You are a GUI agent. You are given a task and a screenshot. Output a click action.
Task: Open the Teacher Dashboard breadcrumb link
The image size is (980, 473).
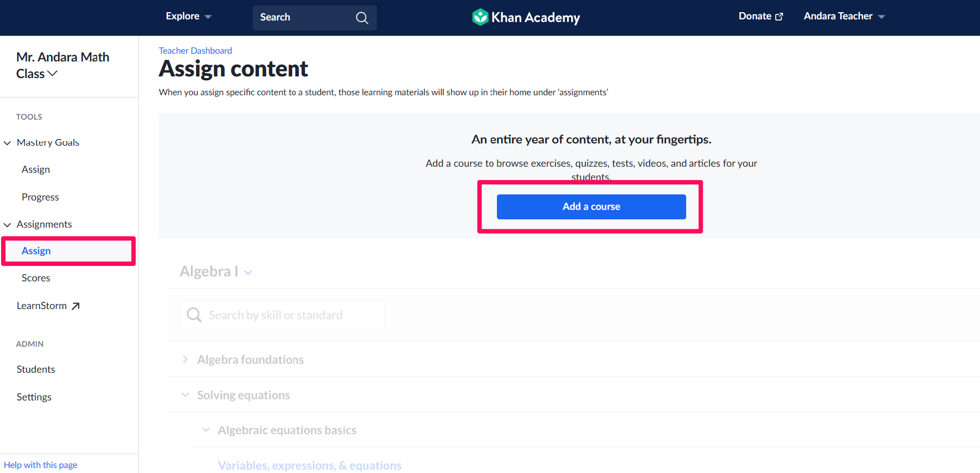pyautogui.click(x=195, y=50)
